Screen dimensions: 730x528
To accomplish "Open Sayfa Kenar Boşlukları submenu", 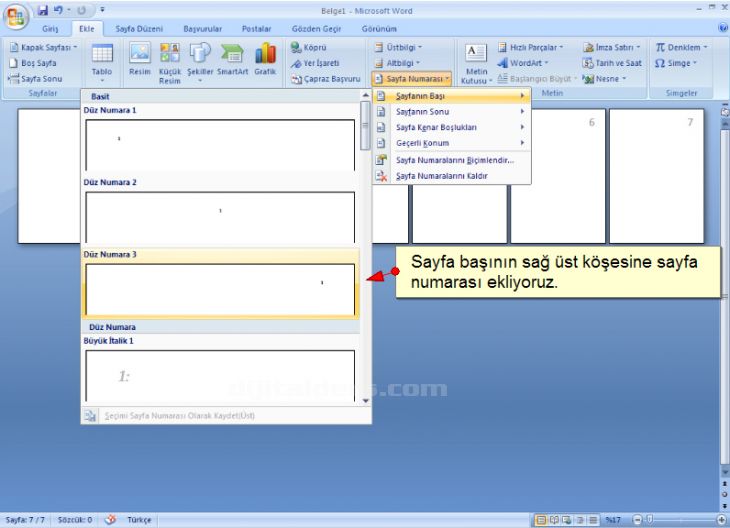I will tap(452, 127).
